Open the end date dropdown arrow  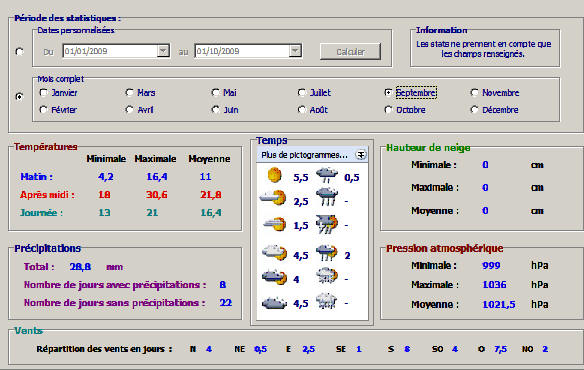(295, 51)
